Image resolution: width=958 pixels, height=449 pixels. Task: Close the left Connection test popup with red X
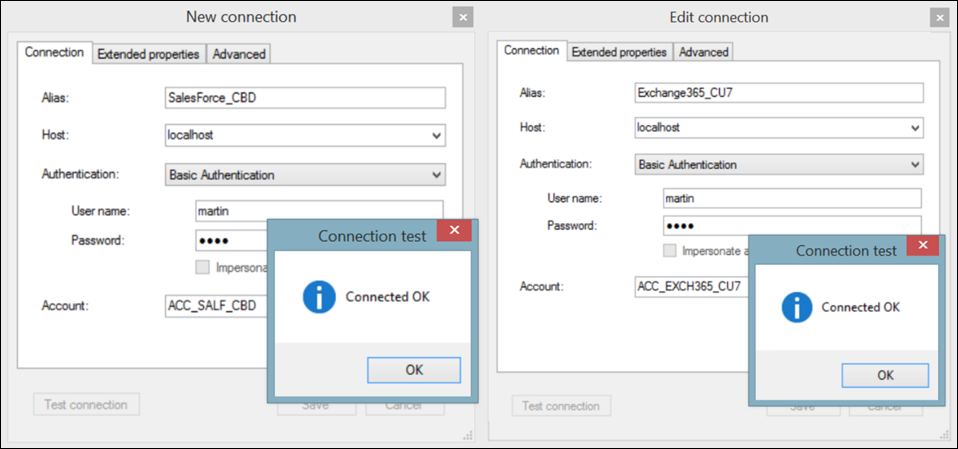click(x=454, y=230)
